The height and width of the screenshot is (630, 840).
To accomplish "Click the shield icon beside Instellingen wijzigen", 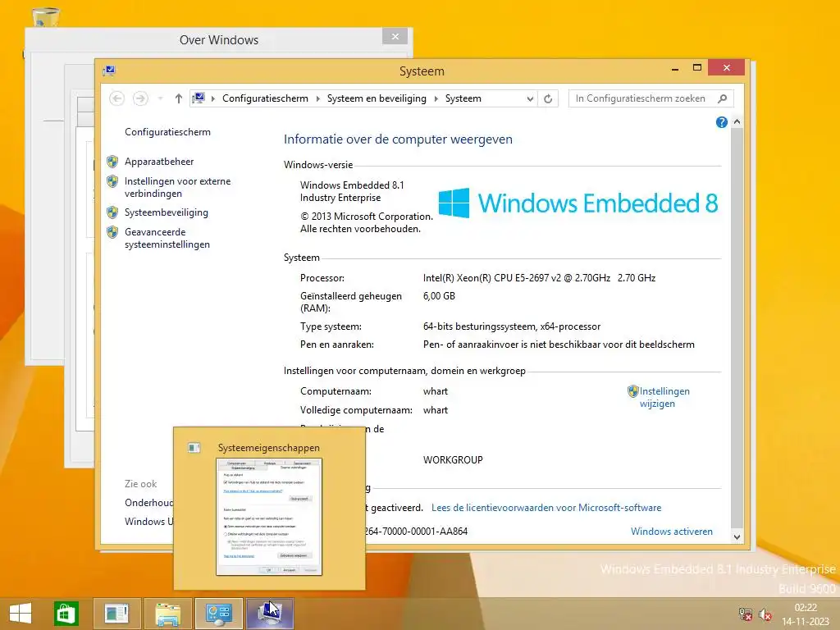I will point(632,391).
